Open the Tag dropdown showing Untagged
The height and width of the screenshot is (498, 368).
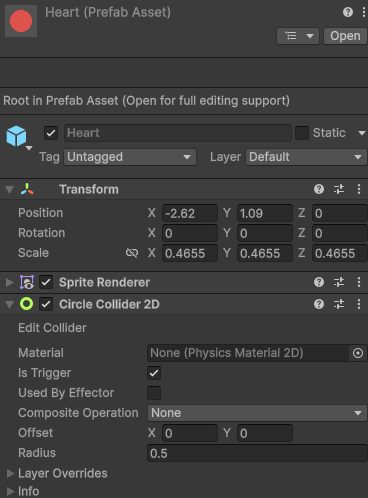click(x=130, y=157)
